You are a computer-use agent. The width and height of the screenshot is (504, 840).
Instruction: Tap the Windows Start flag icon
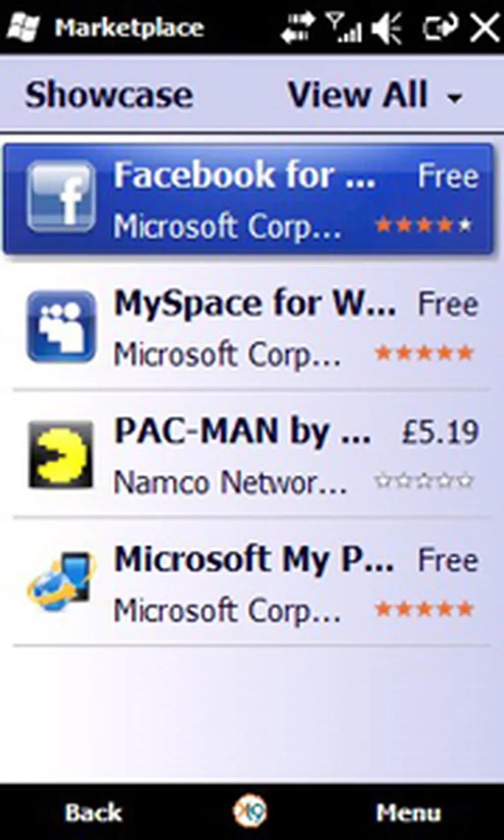(x=23, y=28)
